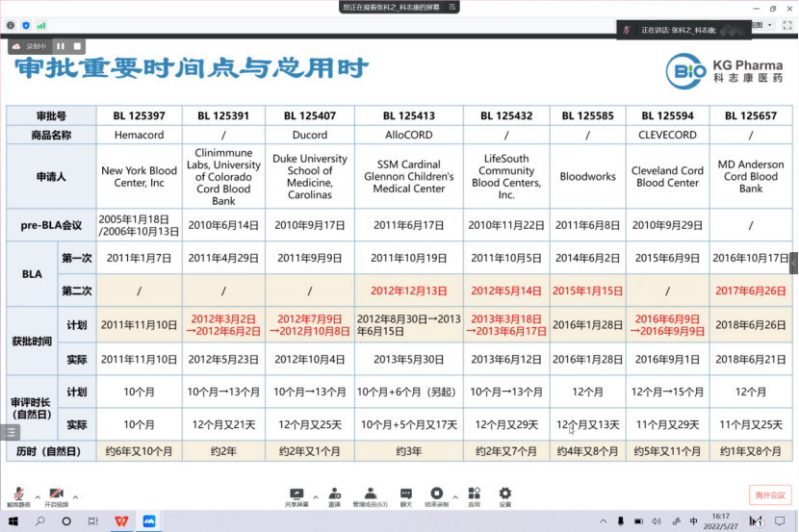Click the table header cell 'BL 125397'
This screenshot has height=532, width=799.
click(140, 116)
